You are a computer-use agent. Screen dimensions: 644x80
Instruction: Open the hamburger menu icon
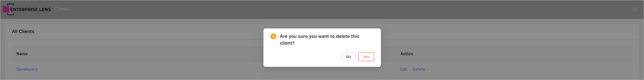[635, 9]
